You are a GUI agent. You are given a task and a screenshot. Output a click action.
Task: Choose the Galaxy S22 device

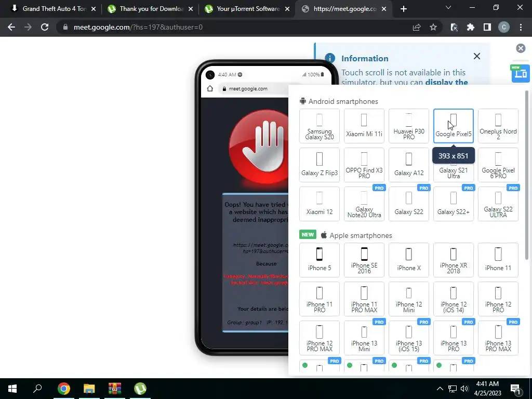(409, 204)
